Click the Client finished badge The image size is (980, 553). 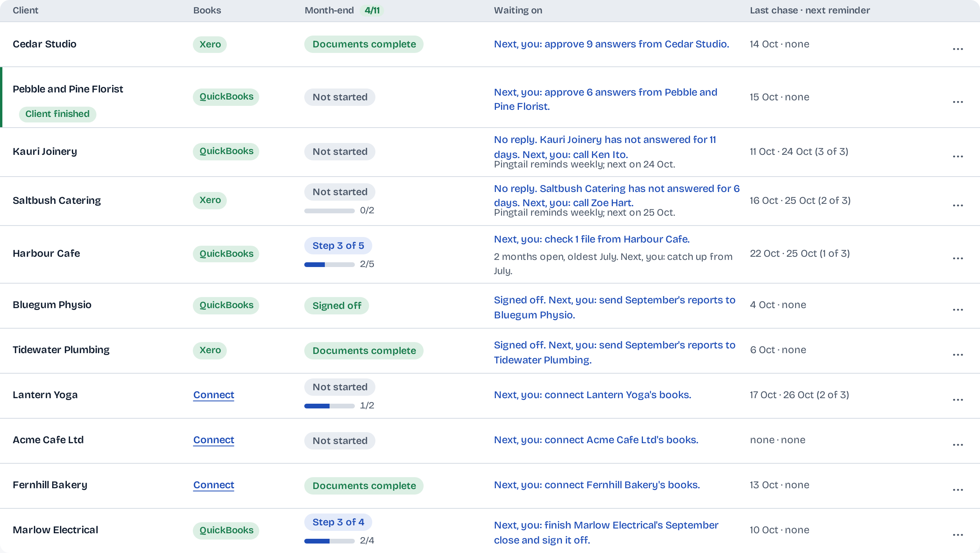coord(58,114)
